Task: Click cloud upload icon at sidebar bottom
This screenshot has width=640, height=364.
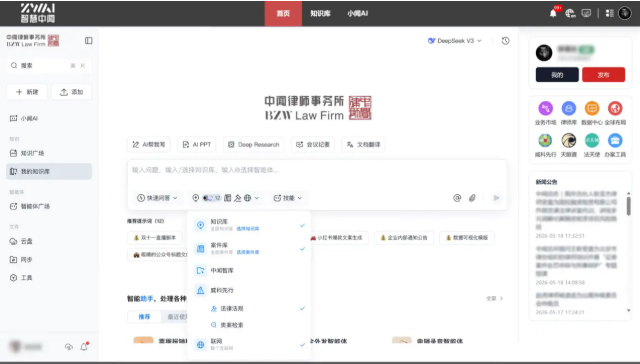Action: [x=69, y=347]
